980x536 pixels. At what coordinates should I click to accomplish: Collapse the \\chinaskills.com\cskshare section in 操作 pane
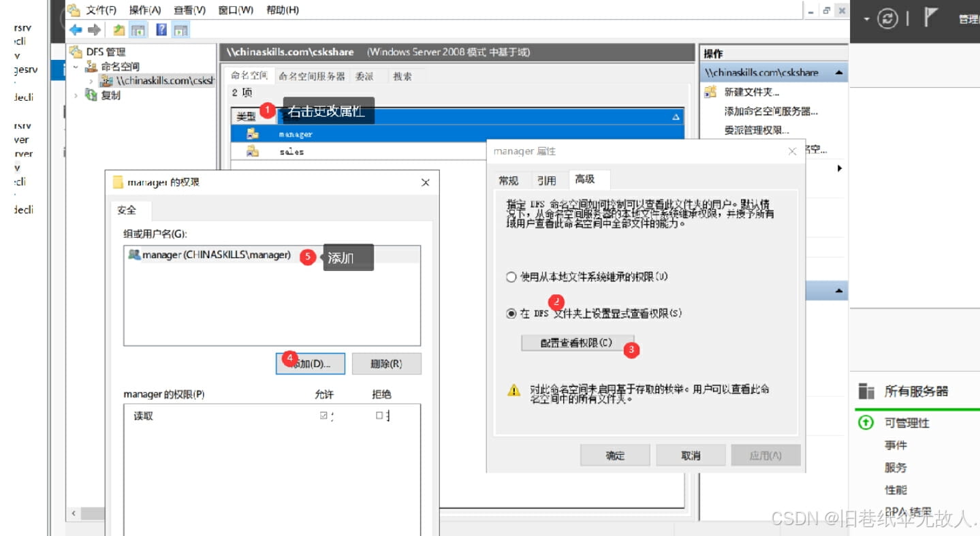click(840, 71)
